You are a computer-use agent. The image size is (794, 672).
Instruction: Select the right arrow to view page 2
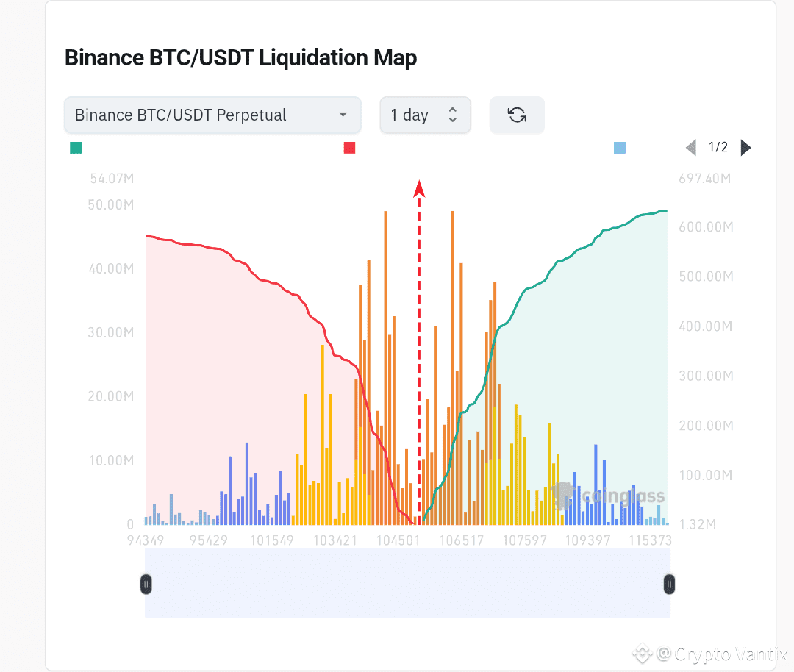coord(745,147)
